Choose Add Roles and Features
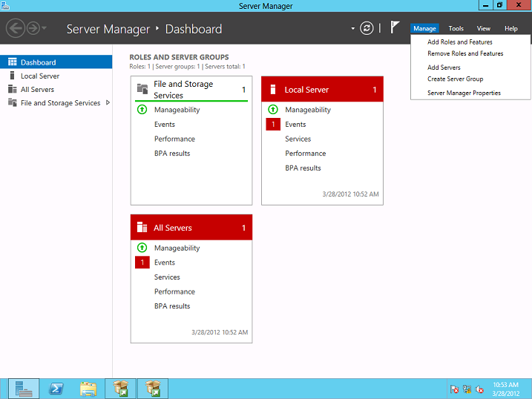Image resolution: width=532 pixels, height=399 pixels. tap(460, 42)
